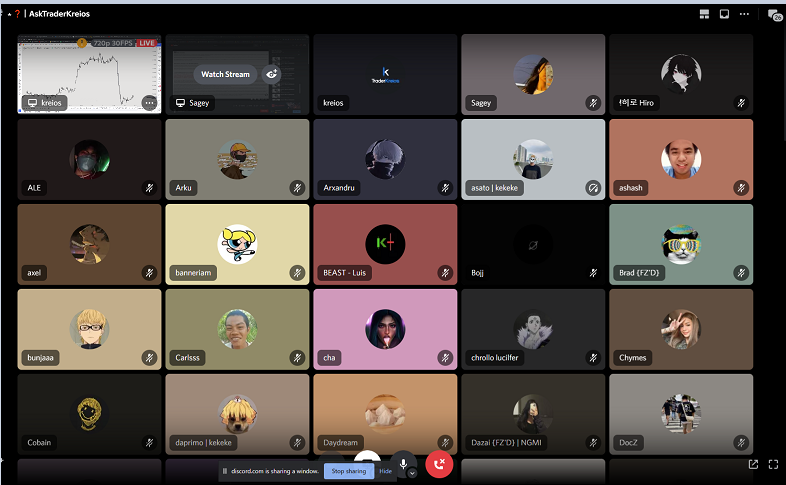Viewport: 786px width, 485px height.
Task: Click the red disconnect call button
Action: point(439,464)
